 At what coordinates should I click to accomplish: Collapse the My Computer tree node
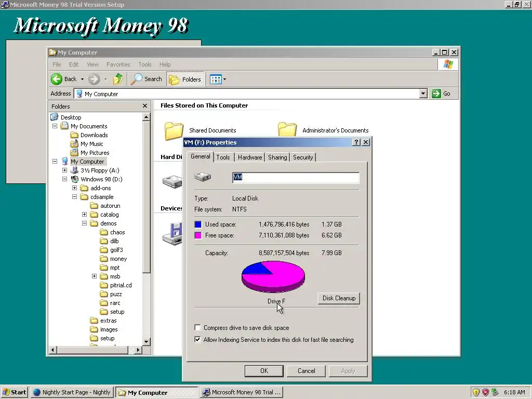[55, 161]
